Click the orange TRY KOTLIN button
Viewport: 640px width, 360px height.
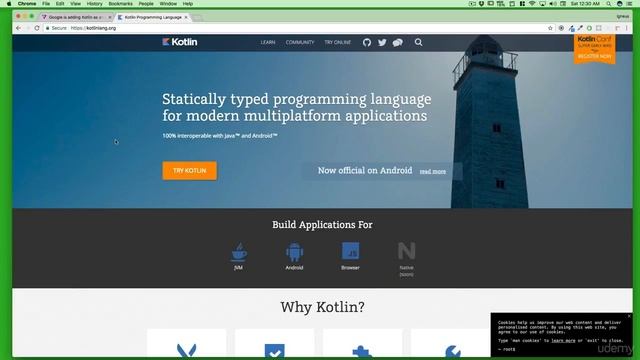pyautogui.click(x=189, y=171)
